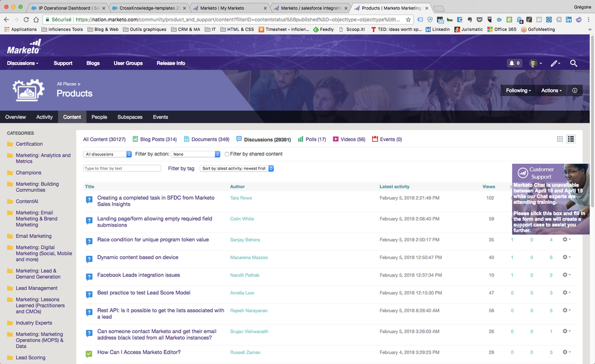The height and width of the screenshot is (364, 595).
Task: Open the notifications bell icon
Action: (514, 63)
